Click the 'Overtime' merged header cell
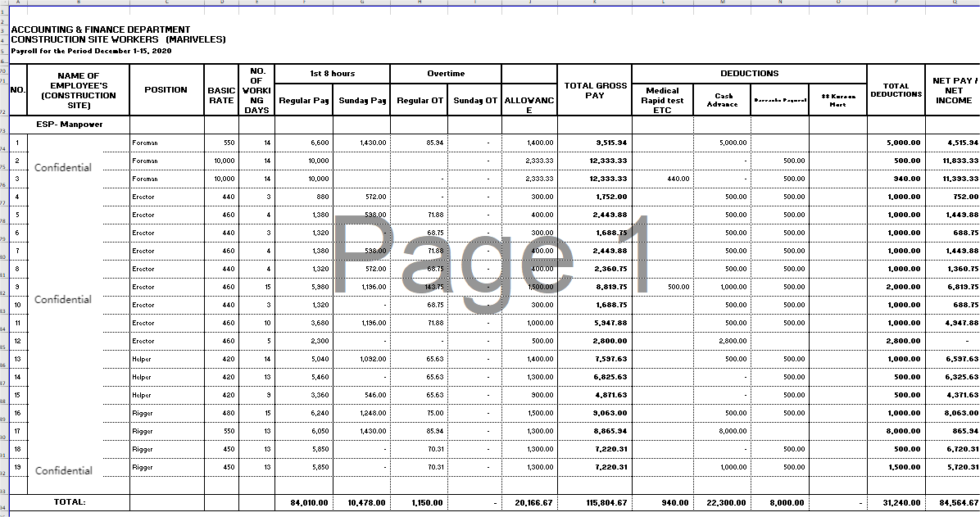 pos(447,74)
